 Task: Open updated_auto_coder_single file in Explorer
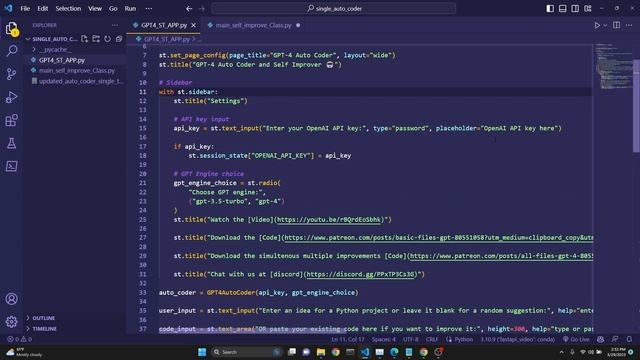[80, 81]
